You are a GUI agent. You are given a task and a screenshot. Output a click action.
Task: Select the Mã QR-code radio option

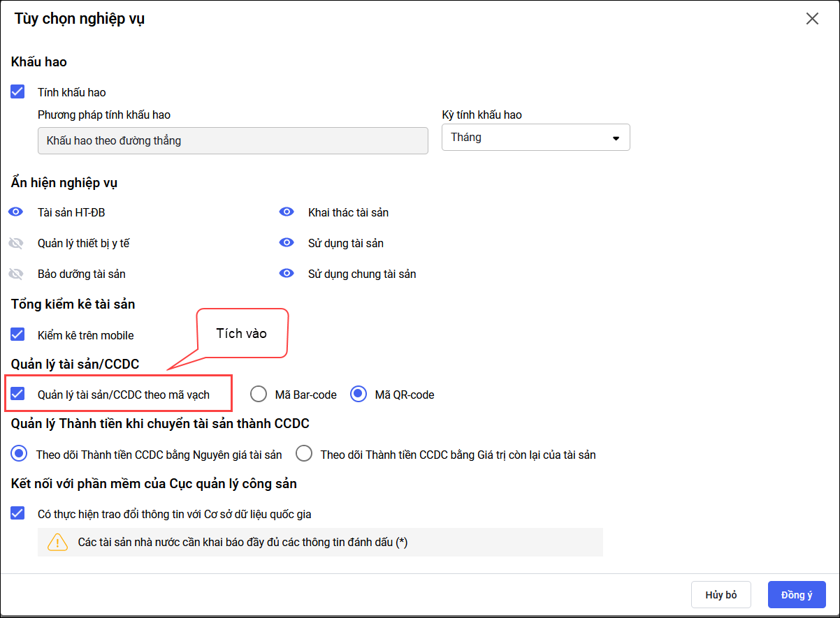point(359,395)
